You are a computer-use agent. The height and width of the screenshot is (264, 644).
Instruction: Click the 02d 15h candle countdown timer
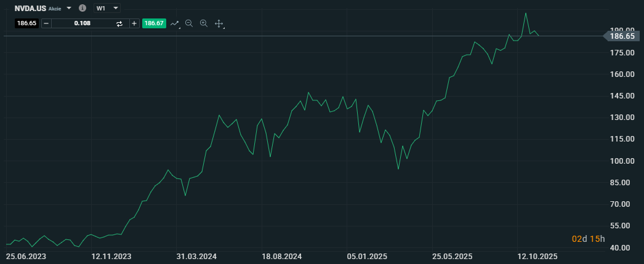click(589, 239)
